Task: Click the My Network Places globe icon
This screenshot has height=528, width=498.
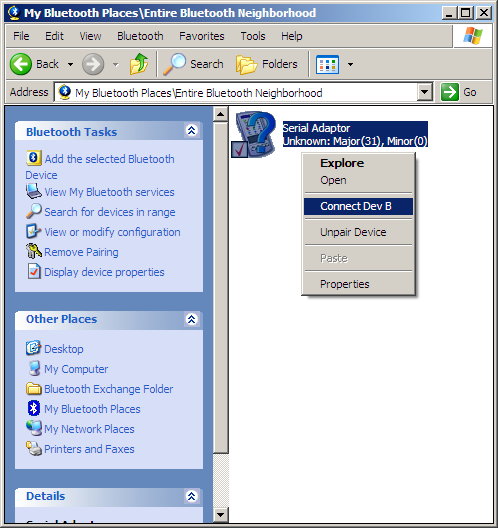Action: 34,428
